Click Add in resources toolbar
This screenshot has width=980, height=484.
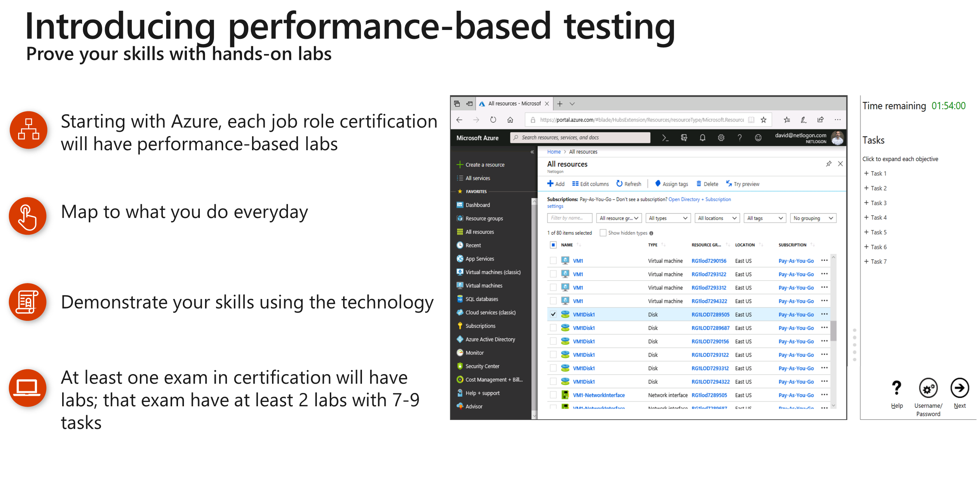point(556,184)
